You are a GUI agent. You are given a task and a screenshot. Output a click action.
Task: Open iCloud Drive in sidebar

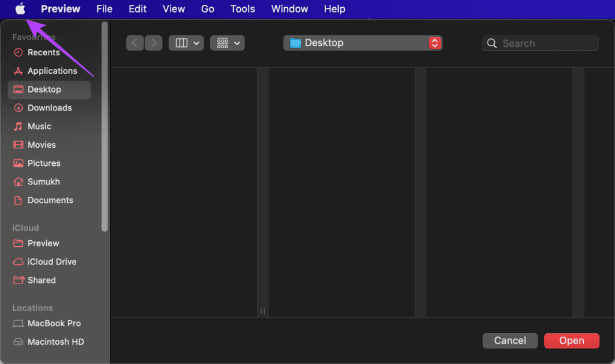click(x=52, y=262)
